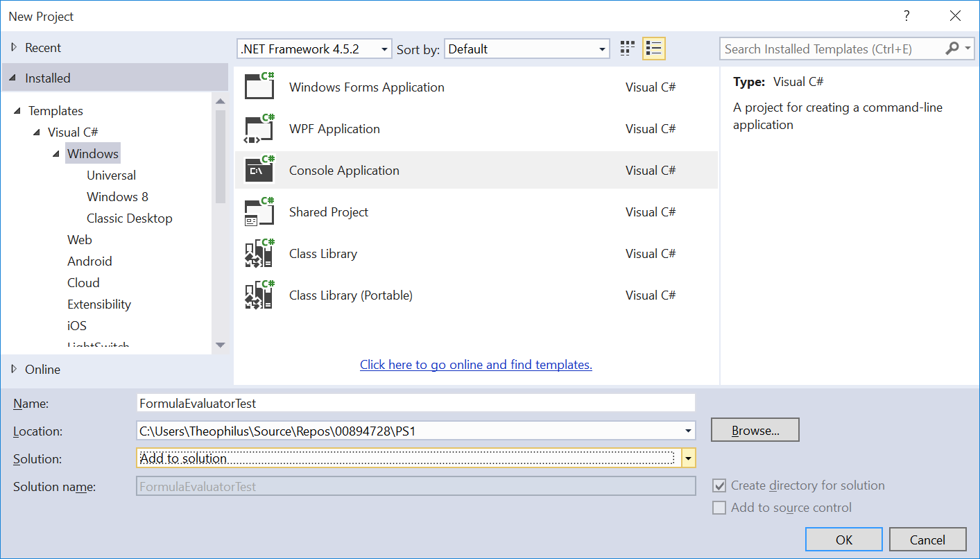Click the WPF Application template icon
Image resolution: width=980 pixels, height=559 pixels.
point(260,128)
